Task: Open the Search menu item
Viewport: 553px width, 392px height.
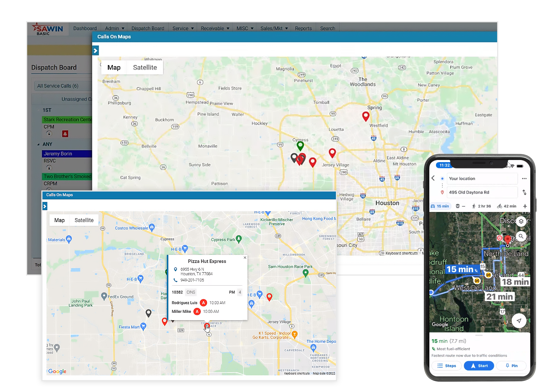Action: (327, 28)
